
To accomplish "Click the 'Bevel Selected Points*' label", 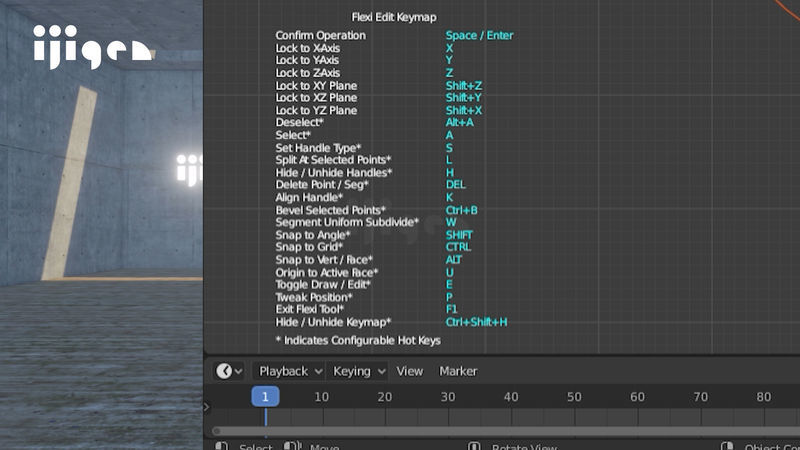I will (331, 210).
